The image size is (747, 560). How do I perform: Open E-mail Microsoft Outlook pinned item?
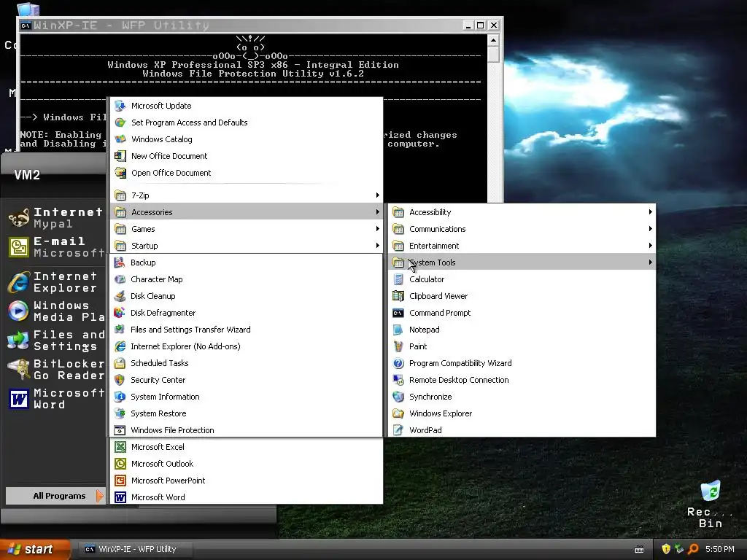pos(55,247)
